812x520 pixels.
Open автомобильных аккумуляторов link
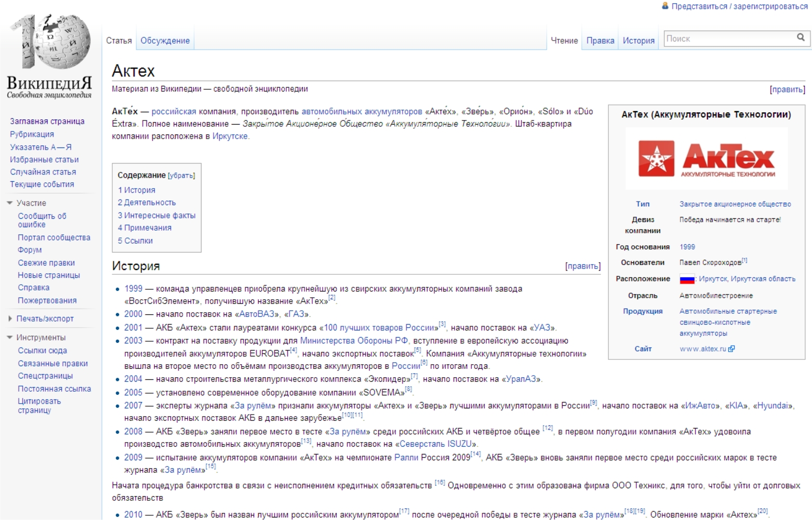click(362, 112)
